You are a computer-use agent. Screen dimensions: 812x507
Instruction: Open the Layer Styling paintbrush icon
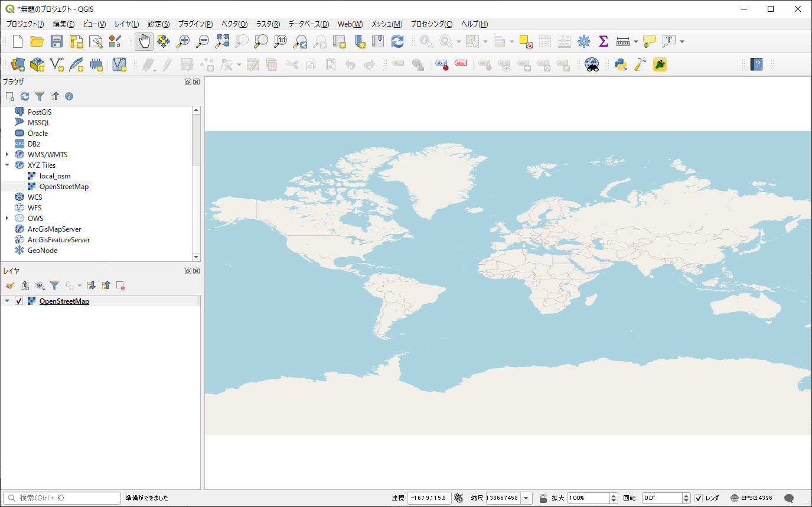pyautogui.click(x=9, y=285)
